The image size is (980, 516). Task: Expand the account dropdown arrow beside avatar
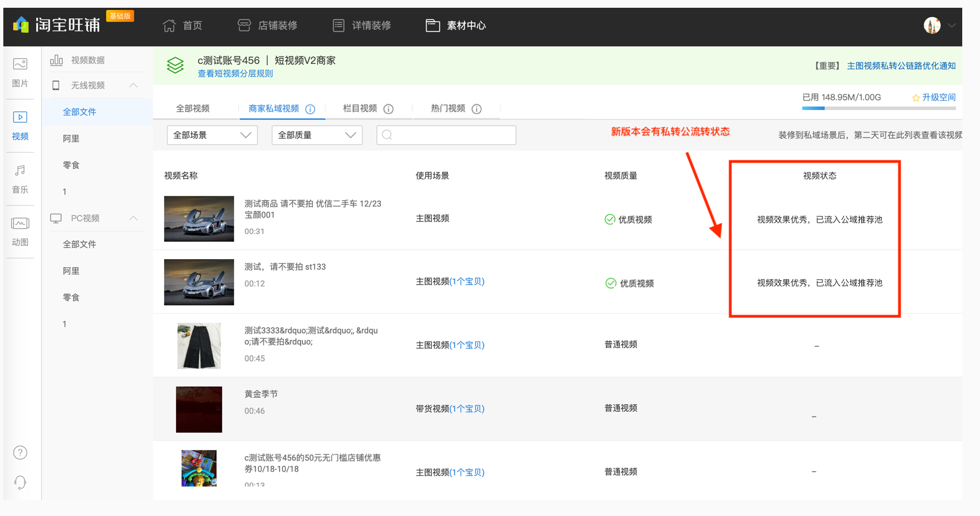952,26
